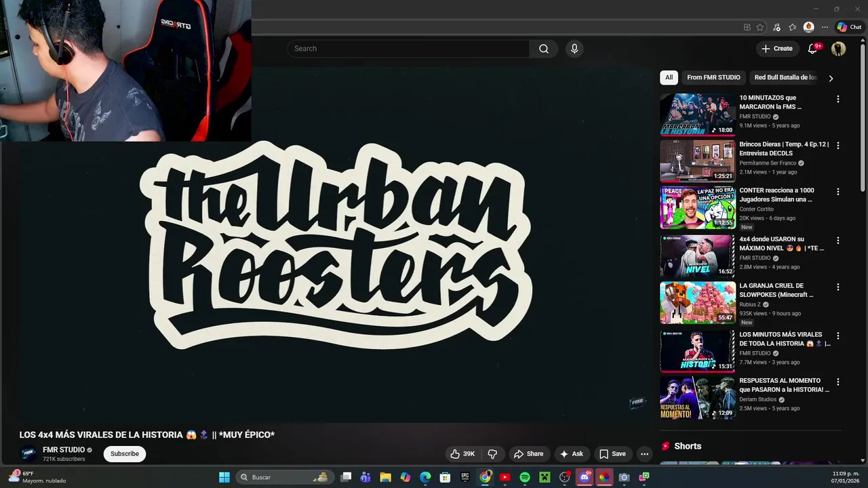Open CONTER reacciona a 1000 Jugadores thumbnail
The image size is (868, 488).
click(698, 207)
